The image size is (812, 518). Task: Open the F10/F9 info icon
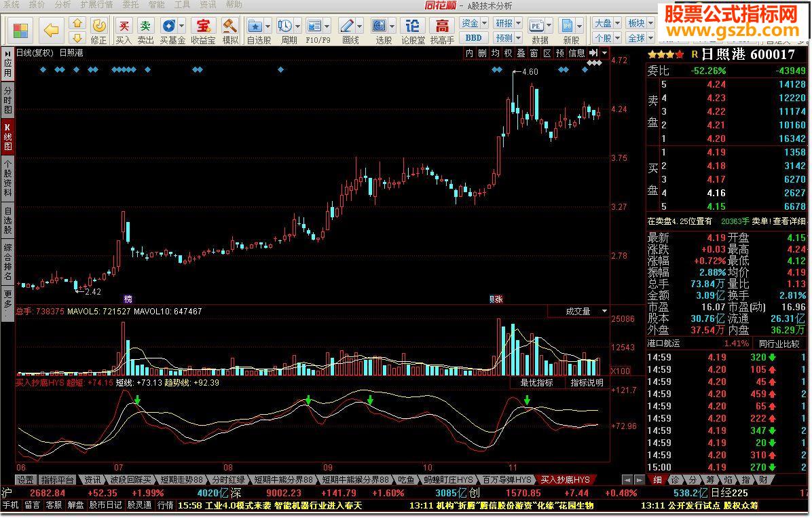pos(314,26)
